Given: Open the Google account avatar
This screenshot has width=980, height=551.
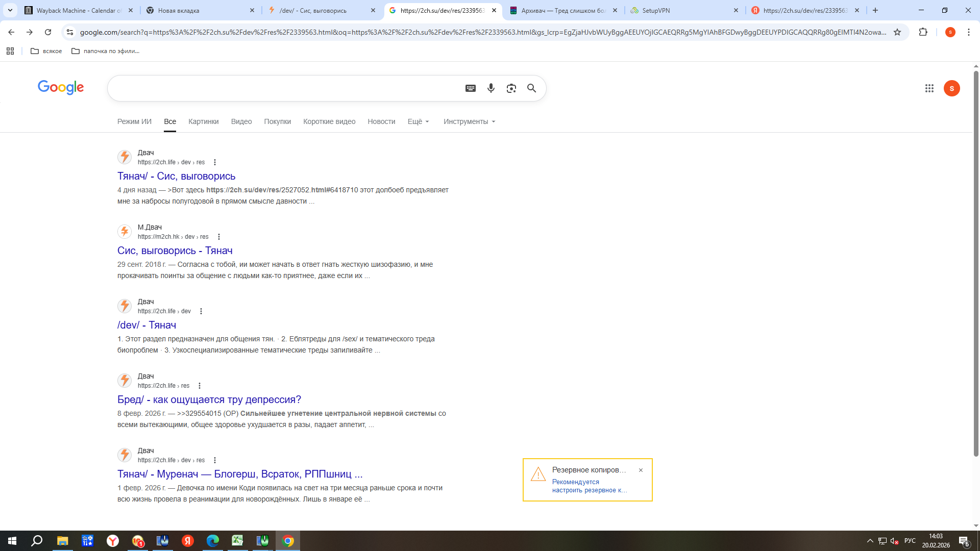Looking at the screenshot, I should point(952,88).
